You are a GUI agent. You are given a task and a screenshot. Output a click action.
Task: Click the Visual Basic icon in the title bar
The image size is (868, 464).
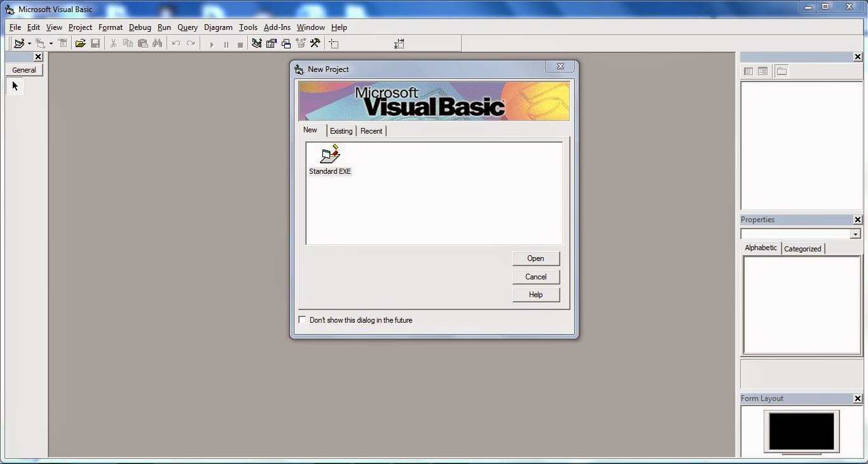(10, 9)
